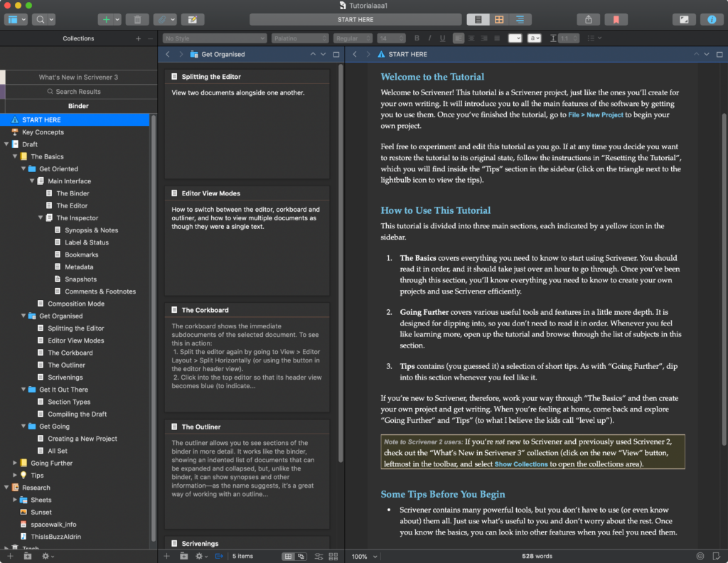This screenshot has width=728, height=563.
Task: Click the red Bookmark icon in toolbar
Action: [616, 19]
